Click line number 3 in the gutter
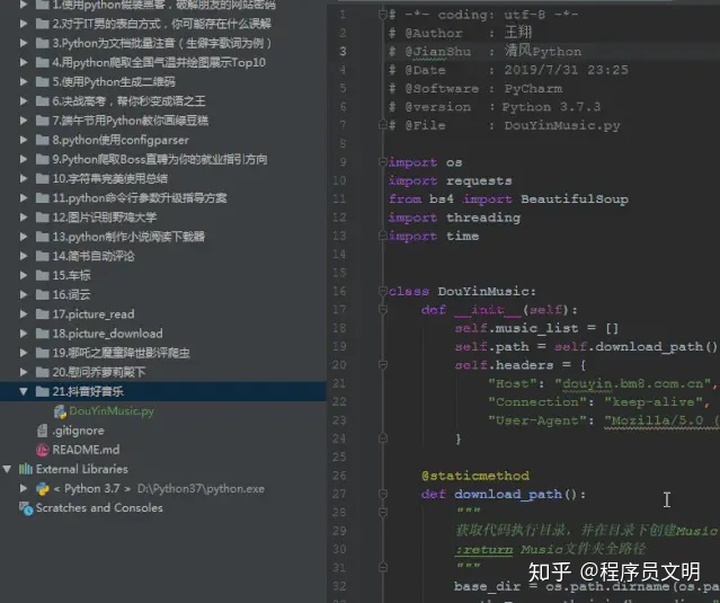Image resolution: width=720 pixels, height=603 pixels. pyautogui.click(x=343, y=51)
